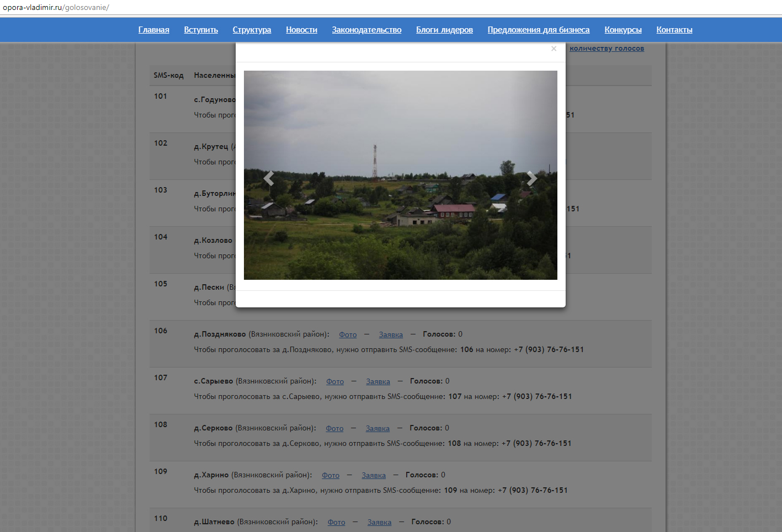Select Законодательство in the top navigation

366,30
